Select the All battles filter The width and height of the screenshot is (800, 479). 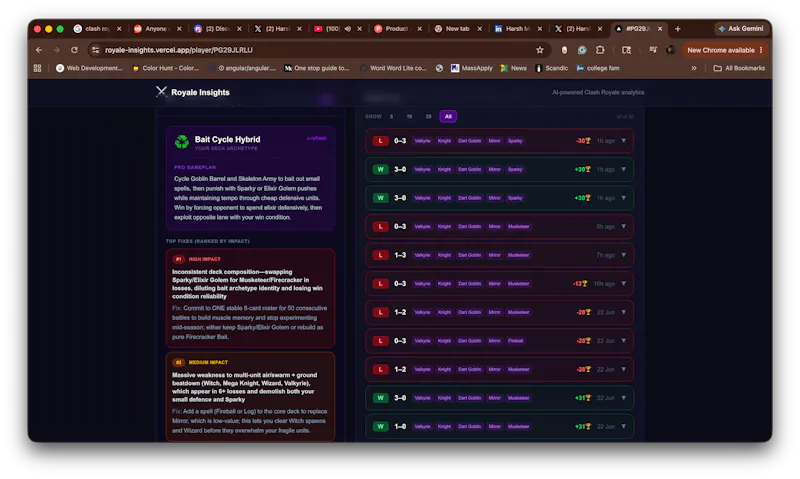(448, 116)
